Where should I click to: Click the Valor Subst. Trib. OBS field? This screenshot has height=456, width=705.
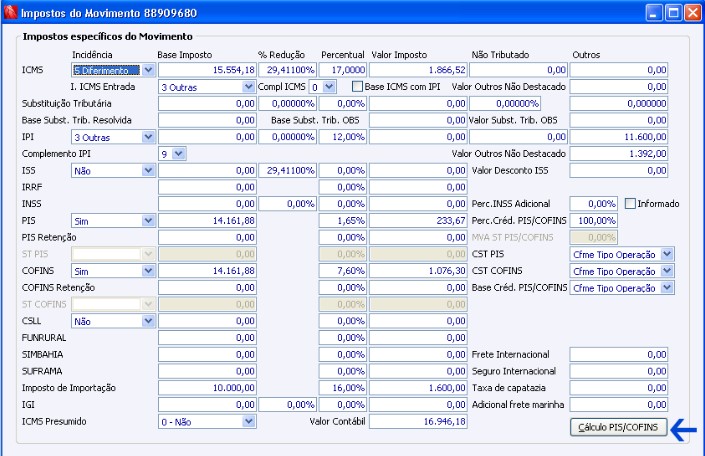[619, 120]
